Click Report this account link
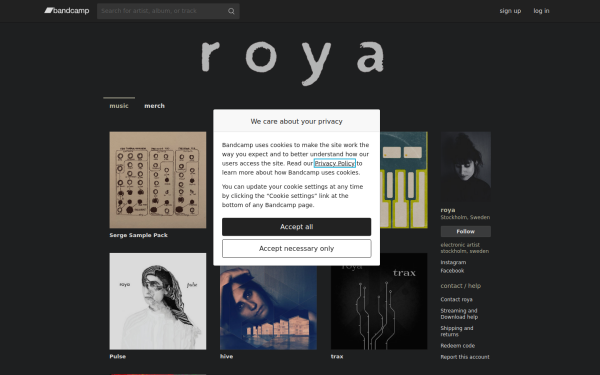Screen dimensions: 600x375 [465, 357]
